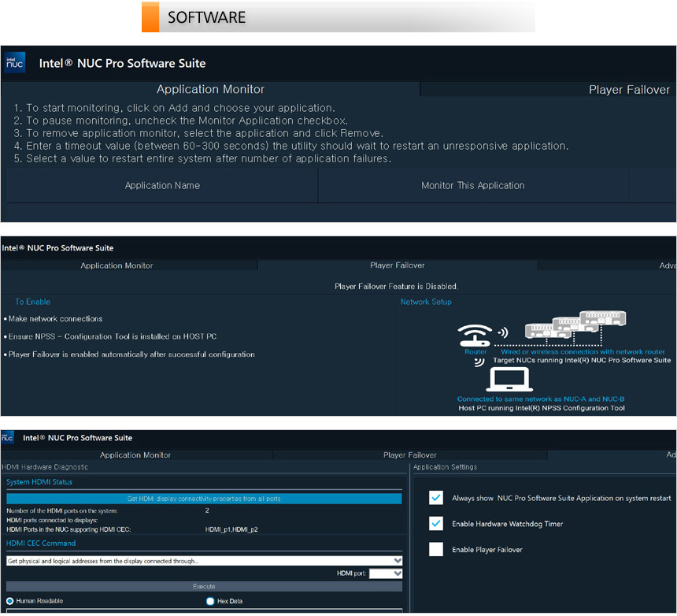Select Player Failover tab in middle window
This screenshot has height=616, width=677.
coord(398,265)
